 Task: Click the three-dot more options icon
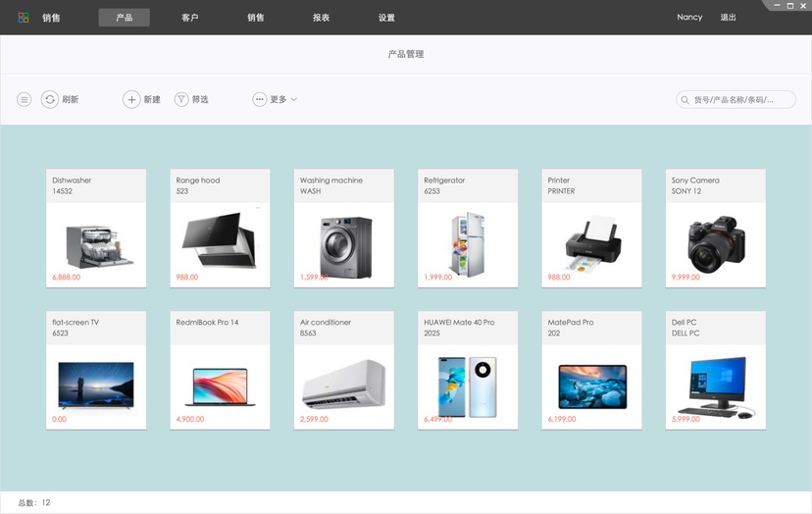[x=260, y=99]
